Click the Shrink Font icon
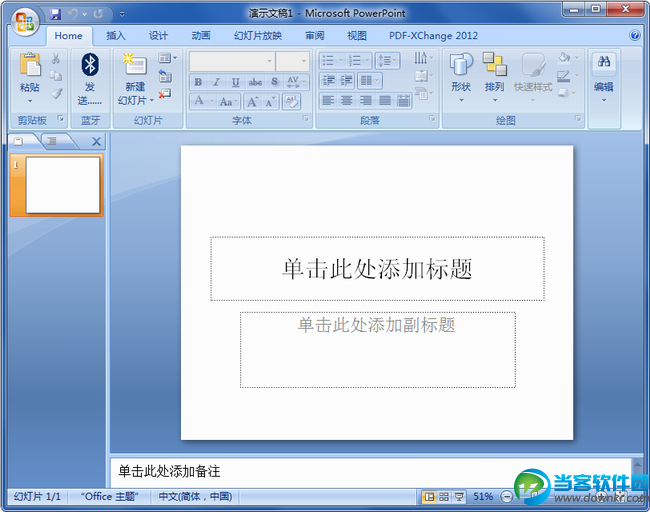 (270, 102)
